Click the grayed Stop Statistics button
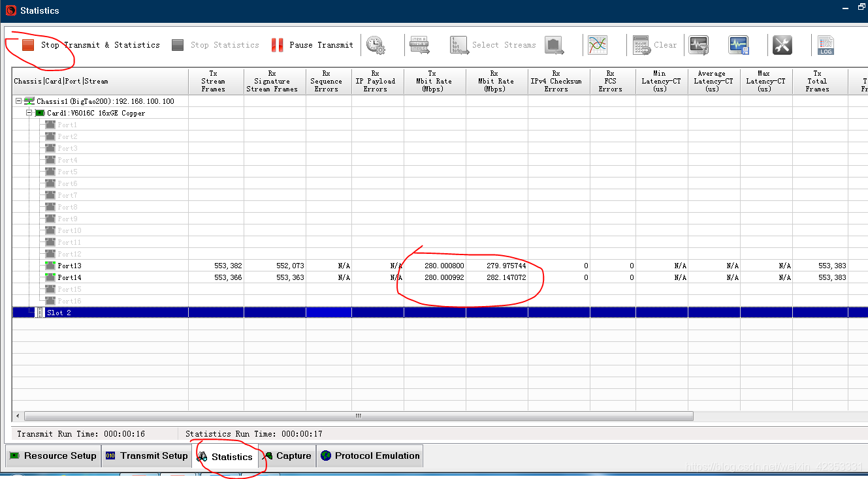Screen dimensions: 868x479 (215, 45)
